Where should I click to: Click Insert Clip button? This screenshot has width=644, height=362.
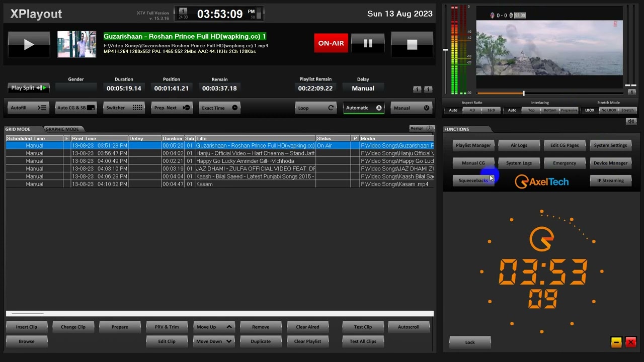pyautogui.click(x=26, y=327)
